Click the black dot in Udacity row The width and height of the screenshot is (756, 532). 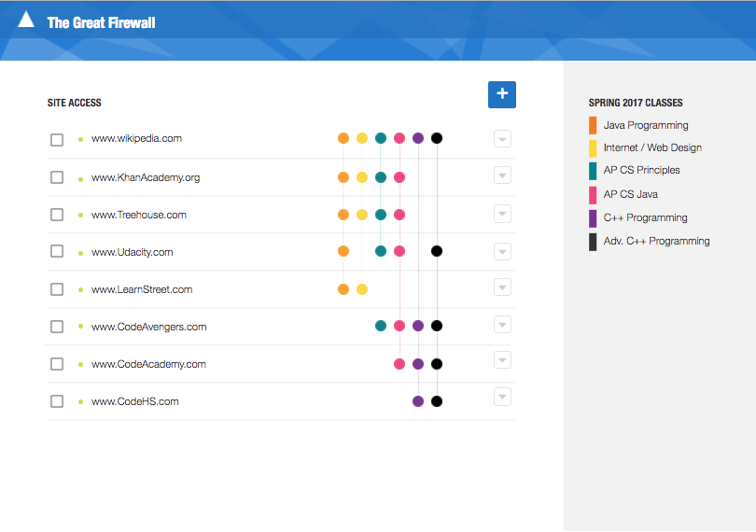[437, 251]
